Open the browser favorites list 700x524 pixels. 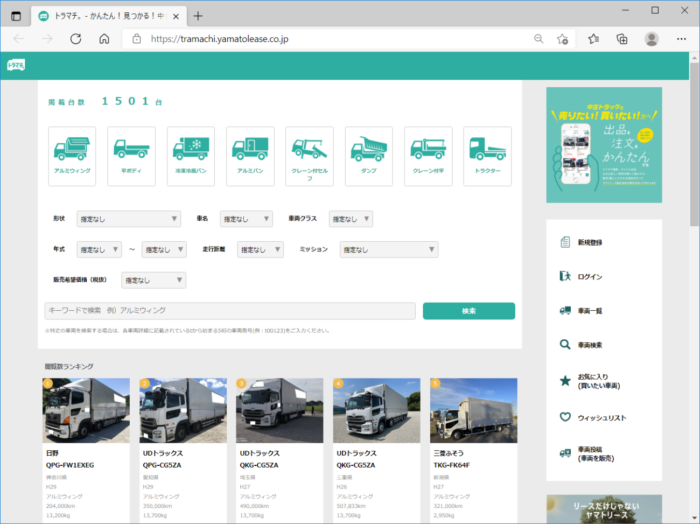click(x=593, y=39)
